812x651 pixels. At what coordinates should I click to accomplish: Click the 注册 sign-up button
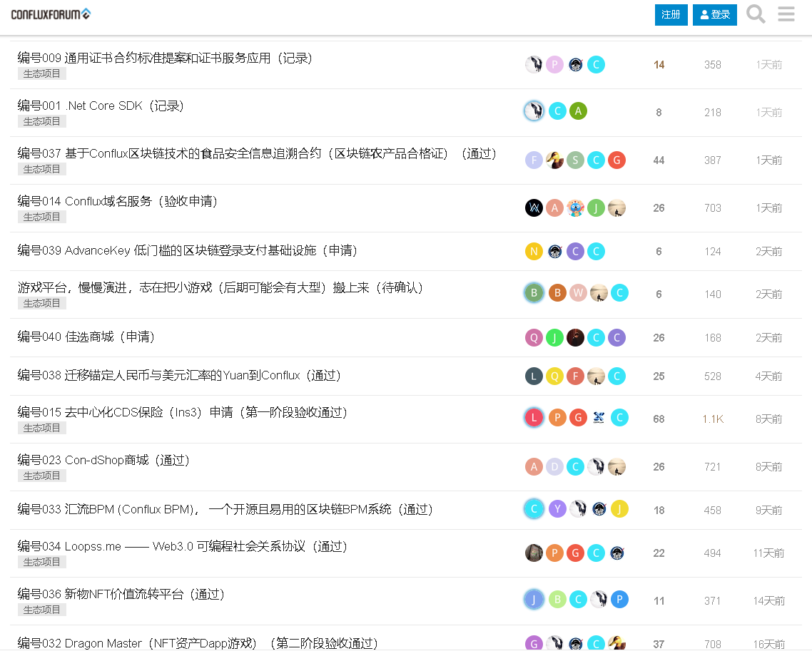tap(671, 15)
